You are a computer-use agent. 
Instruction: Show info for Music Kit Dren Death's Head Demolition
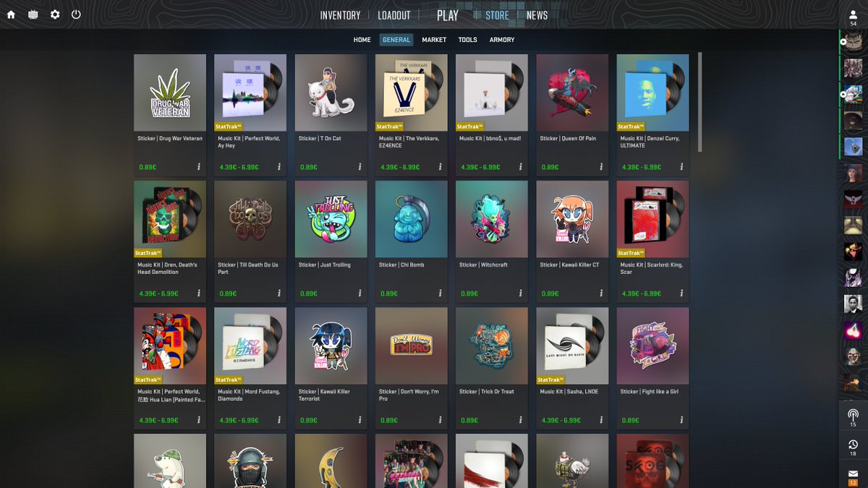[199, 294]
